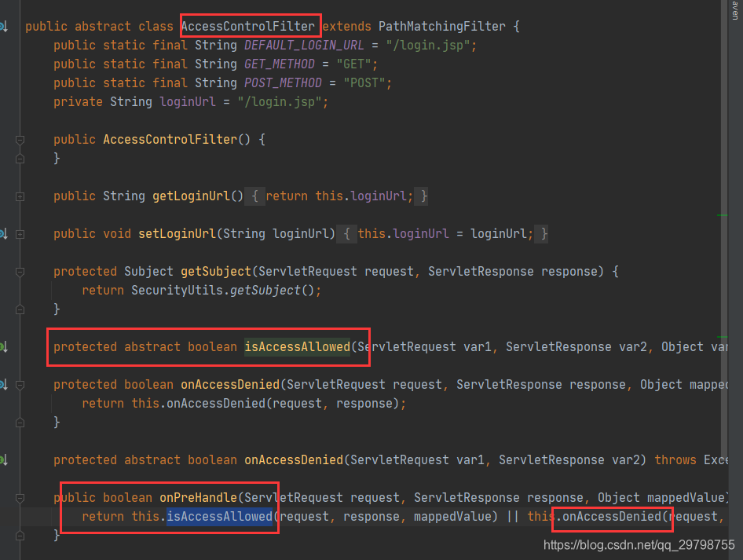Click the gutter marker on the abstract onAccessDenied throws line
This screenshot has height=560, width=743.
tap(4, 459)
